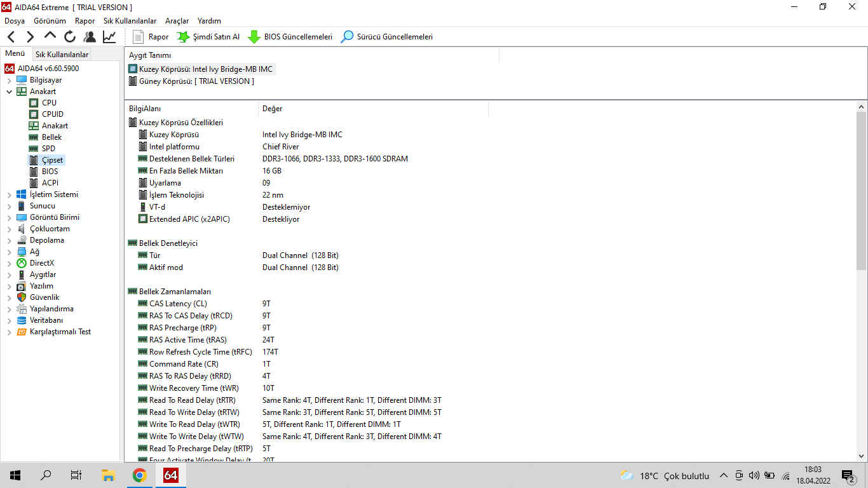Viewport: 868px width, 488px height.
Task: Go forward with the right arrow toolbar icon
Action: coord(30,37)
